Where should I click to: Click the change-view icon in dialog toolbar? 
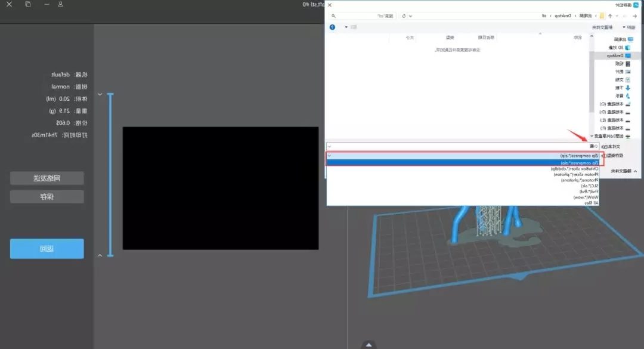[354, 27]
